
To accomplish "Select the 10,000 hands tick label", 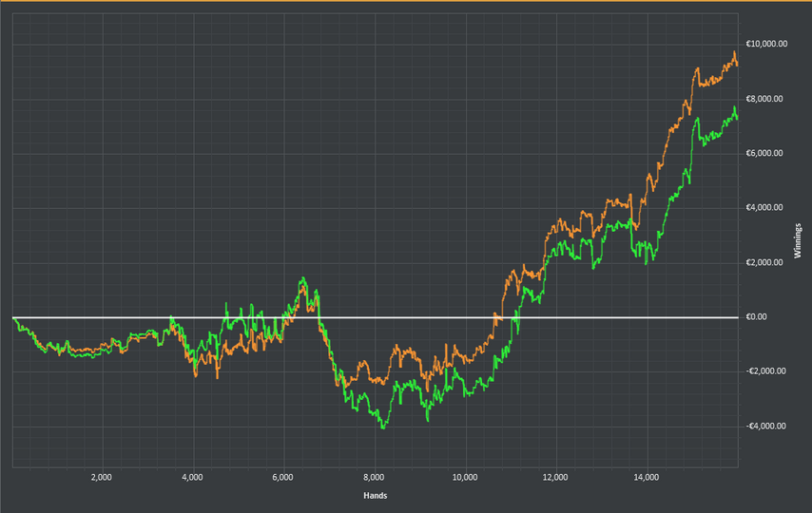I will pyautogui.click(x=465, y=477).
